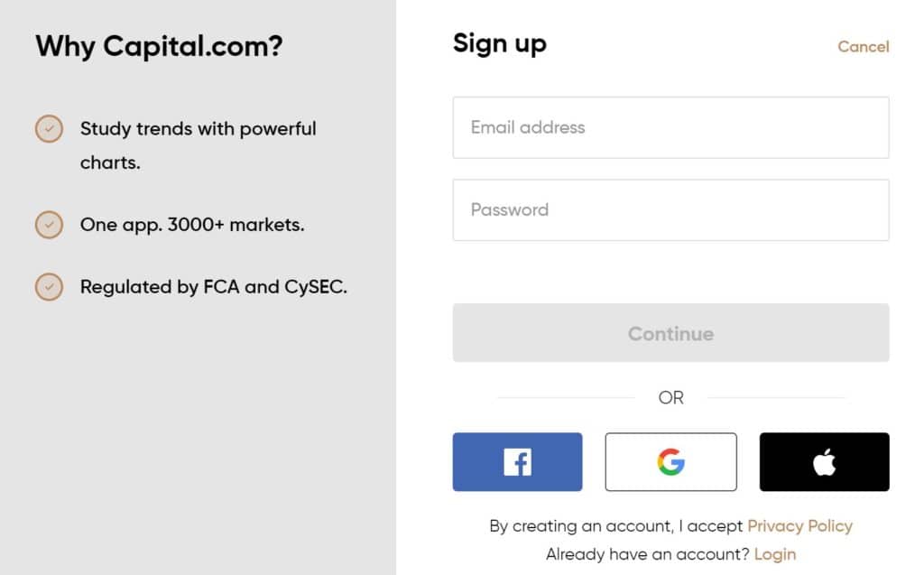Click the "OR" divider label
924x575 pixels.
(670, 397)
